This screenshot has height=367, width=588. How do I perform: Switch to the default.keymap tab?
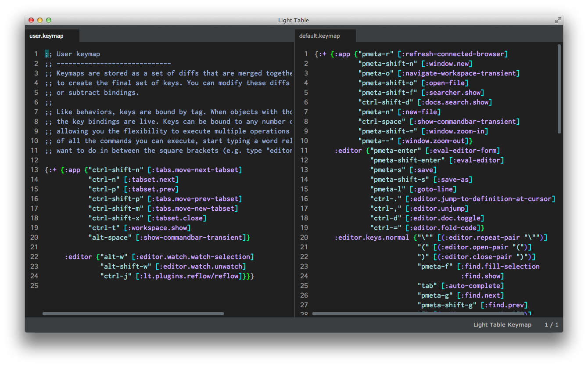coord(319,36)
